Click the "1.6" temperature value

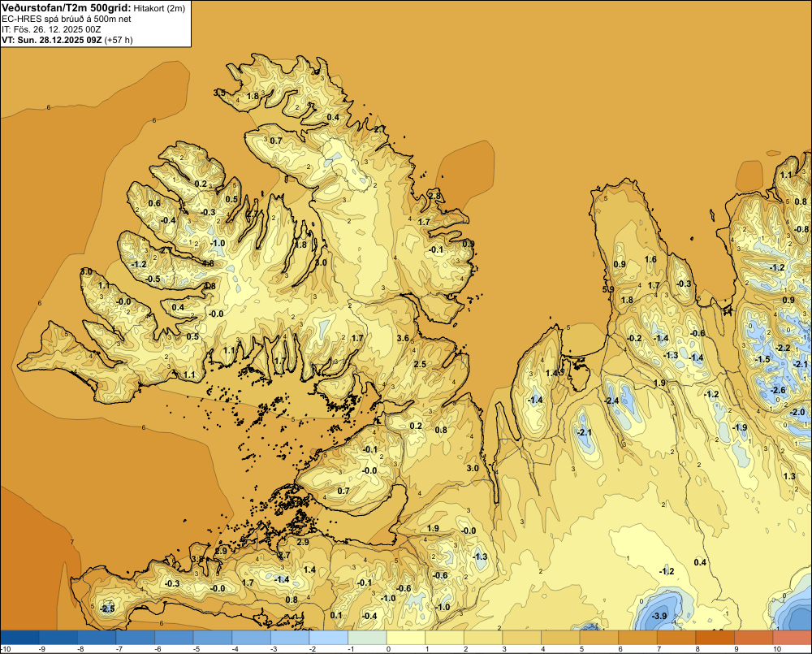pyautogui.click(x=650, y=260)
